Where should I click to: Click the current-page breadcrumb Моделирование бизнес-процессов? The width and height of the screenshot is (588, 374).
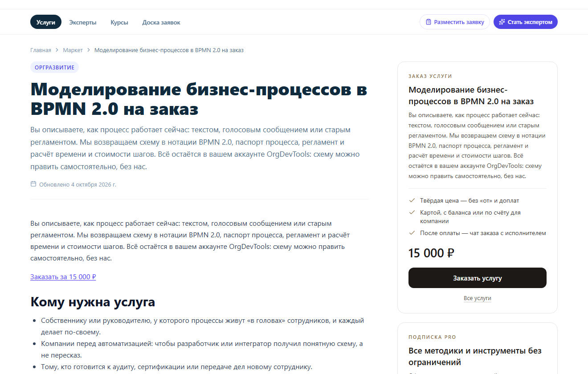(169, 50)
